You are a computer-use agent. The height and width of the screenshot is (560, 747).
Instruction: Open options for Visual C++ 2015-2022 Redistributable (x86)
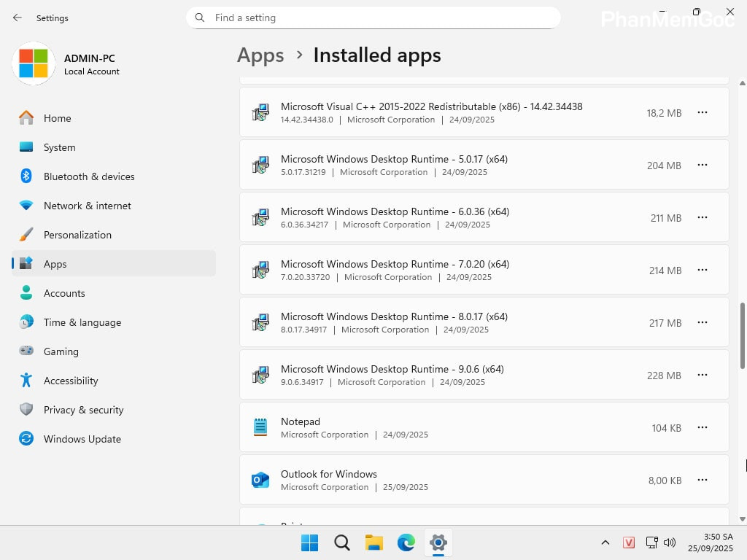pyautogui.click(x=703, y=112)
